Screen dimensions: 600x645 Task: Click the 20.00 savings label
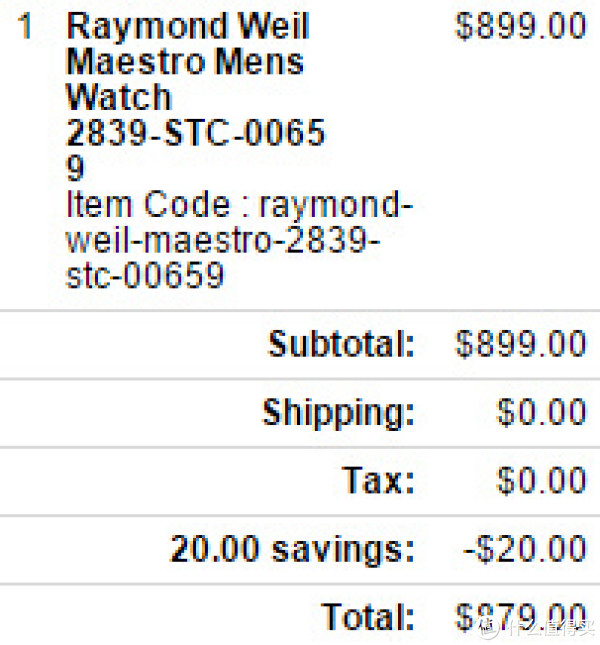pos(292,550)
